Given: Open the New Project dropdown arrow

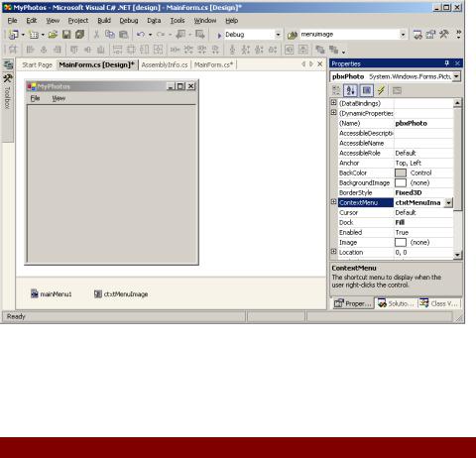Looking at the screenshot, I should 23,35.
